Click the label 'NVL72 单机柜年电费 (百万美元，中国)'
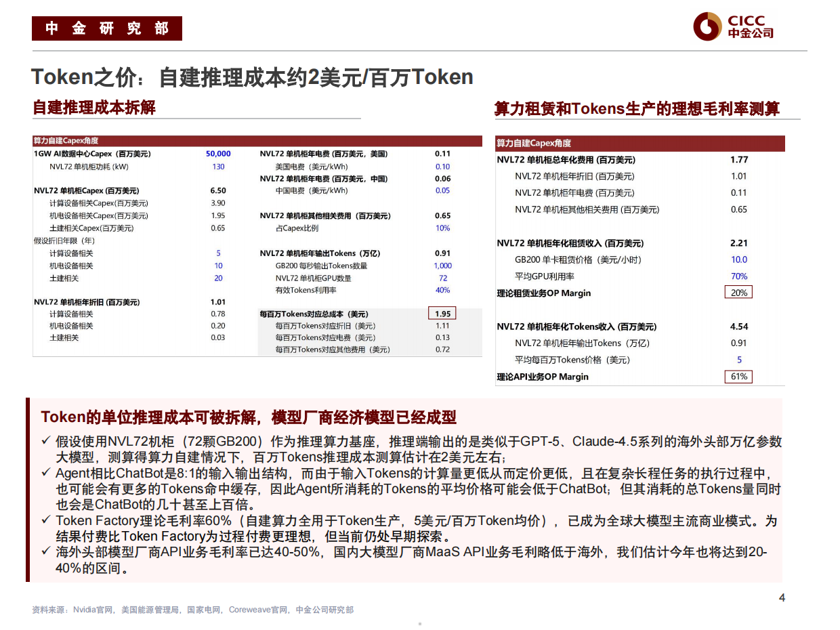This screenshot has width=840, height=630. point(324,179)
